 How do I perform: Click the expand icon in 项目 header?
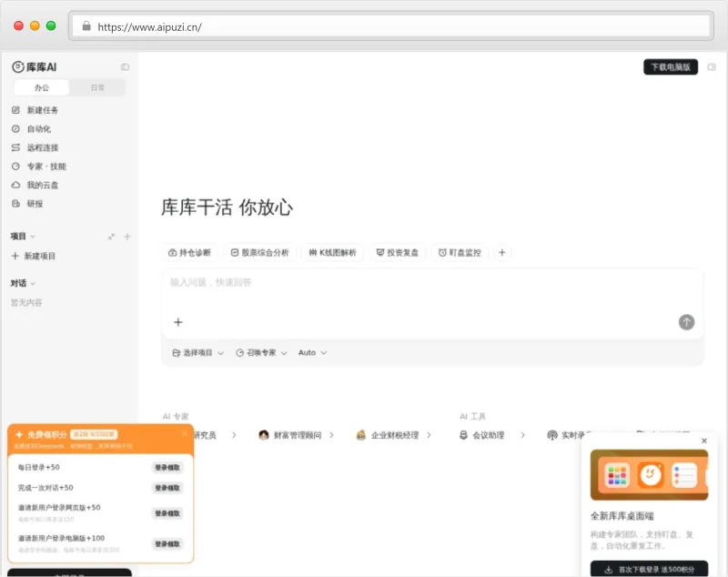[111, 237]
